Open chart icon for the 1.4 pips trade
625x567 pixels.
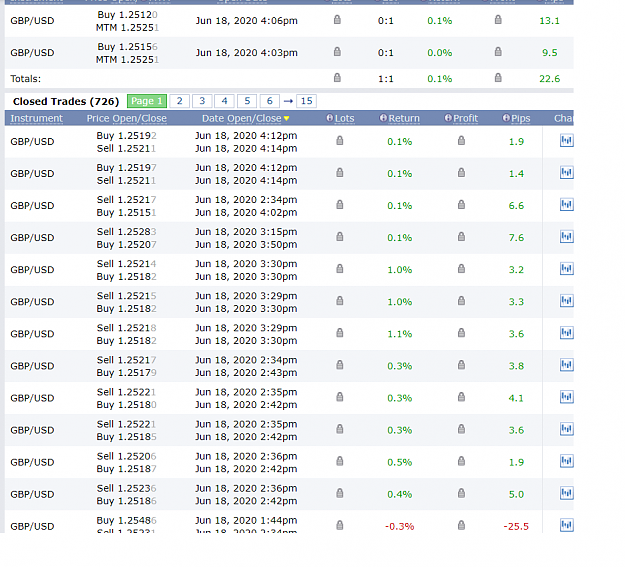tap(566, 173)
